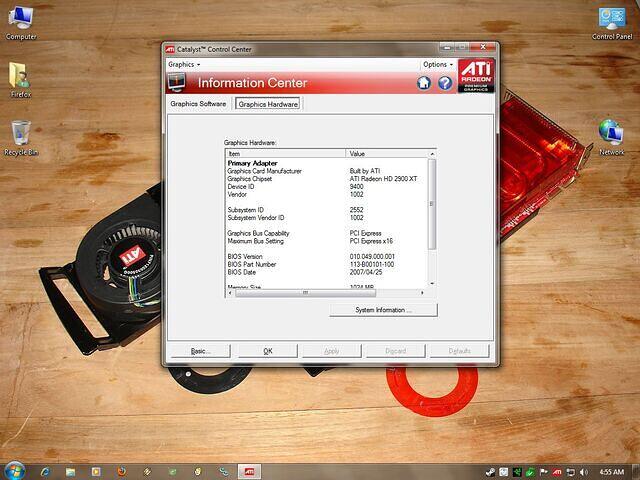Screen dimensions: 640x480
Task: Click the System Information button
Action: pos(383,310)
